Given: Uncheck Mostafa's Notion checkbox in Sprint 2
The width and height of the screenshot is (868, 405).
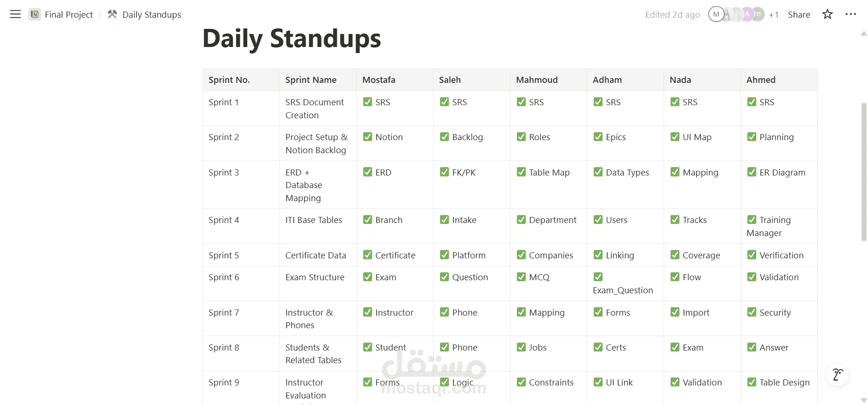Looking at the screenshot, I should click(x=367, y=137).
